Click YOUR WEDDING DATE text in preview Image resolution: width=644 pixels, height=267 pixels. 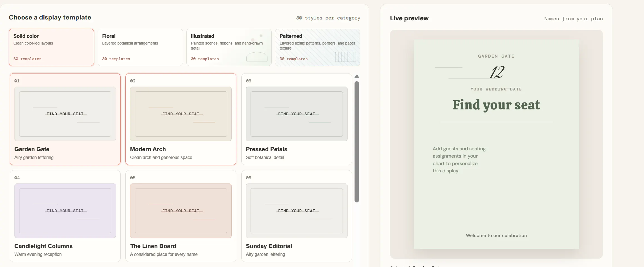[x=496, y=89]
